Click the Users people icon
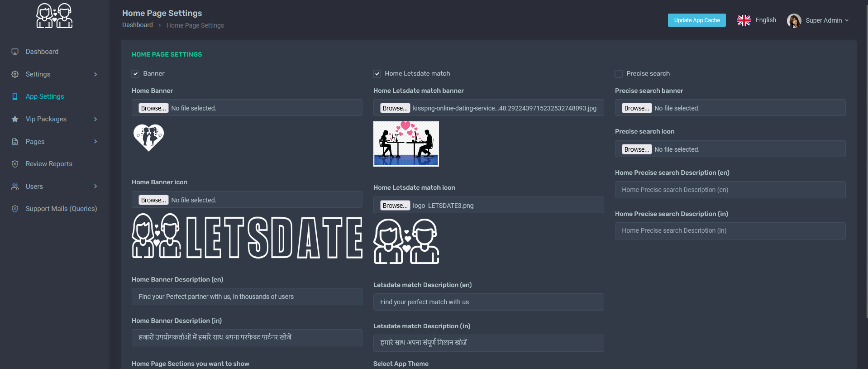 click(15, 187)
